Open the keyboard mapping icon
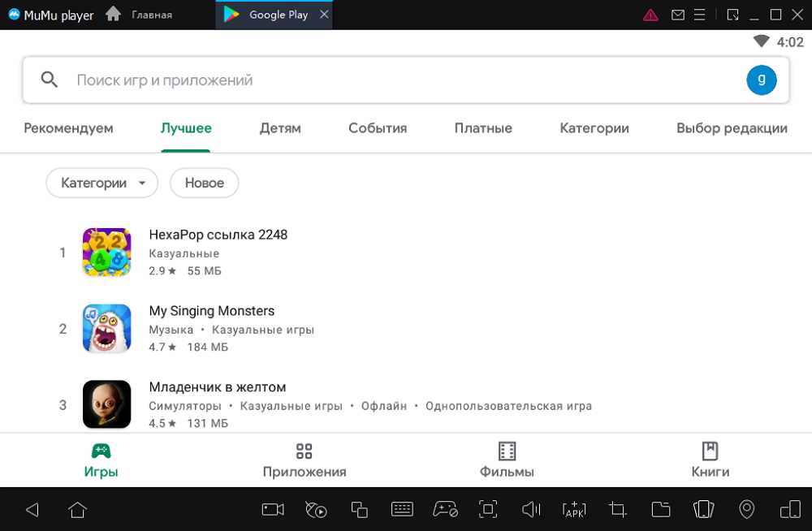812x531 pixels. click(x=402, y=510)
